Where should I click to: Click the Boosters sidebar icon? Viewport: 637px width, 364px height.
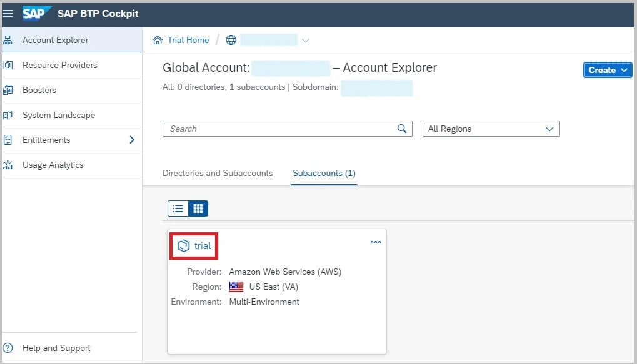(x=8, y=90)
